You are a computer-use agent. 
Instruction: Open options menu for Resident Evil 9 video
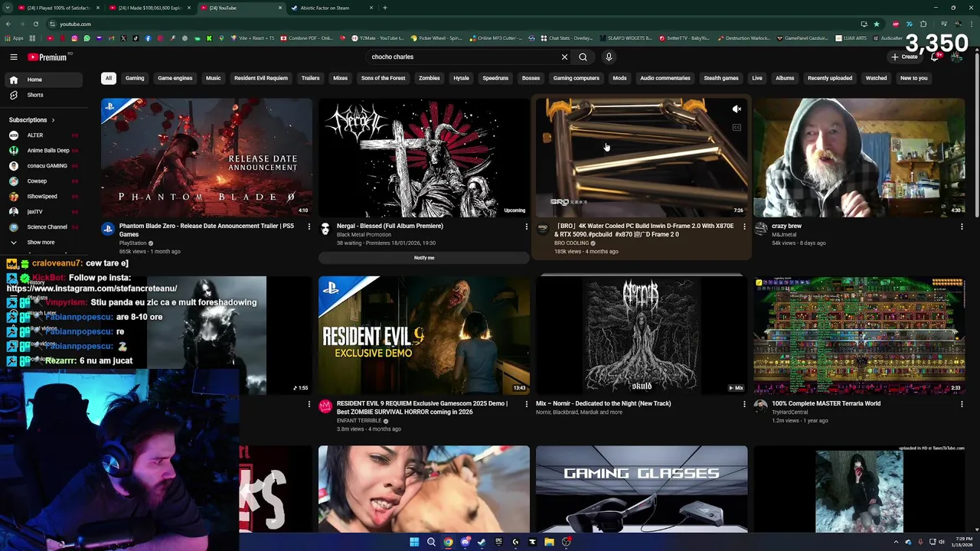pos(526,404)
